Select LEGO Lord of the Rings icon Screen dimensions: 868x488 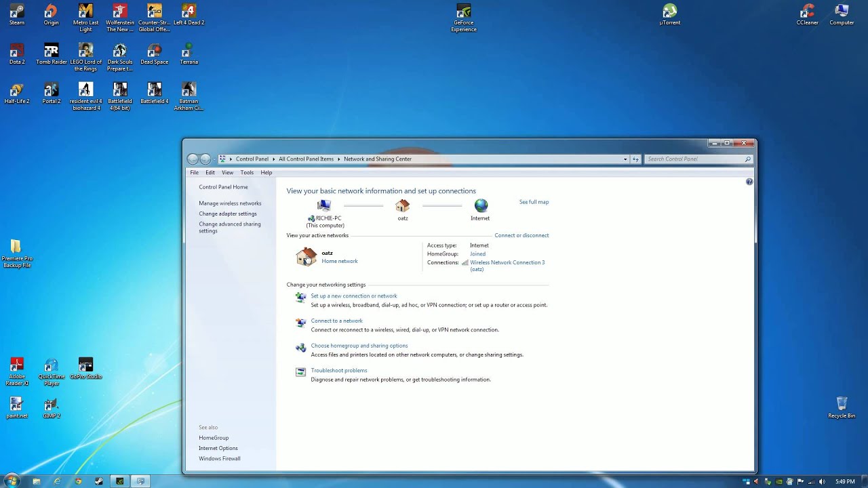85,57
